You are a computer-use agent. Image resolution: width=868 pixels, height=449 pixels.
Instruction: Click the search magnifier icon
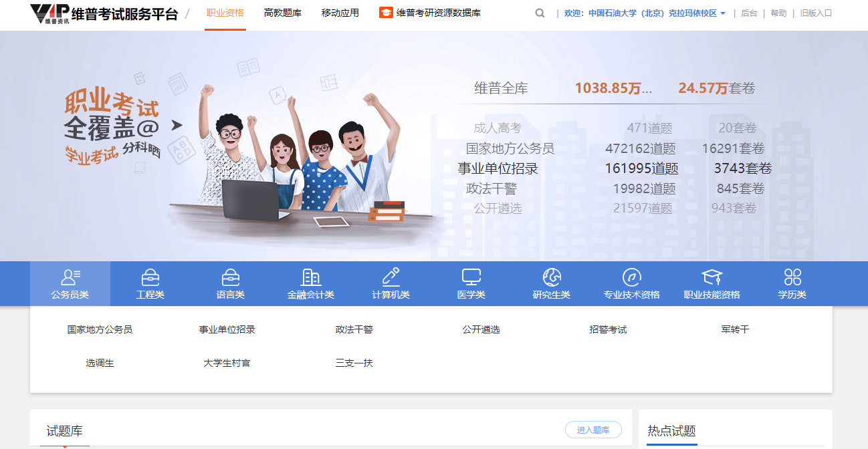tap(540, 13)
